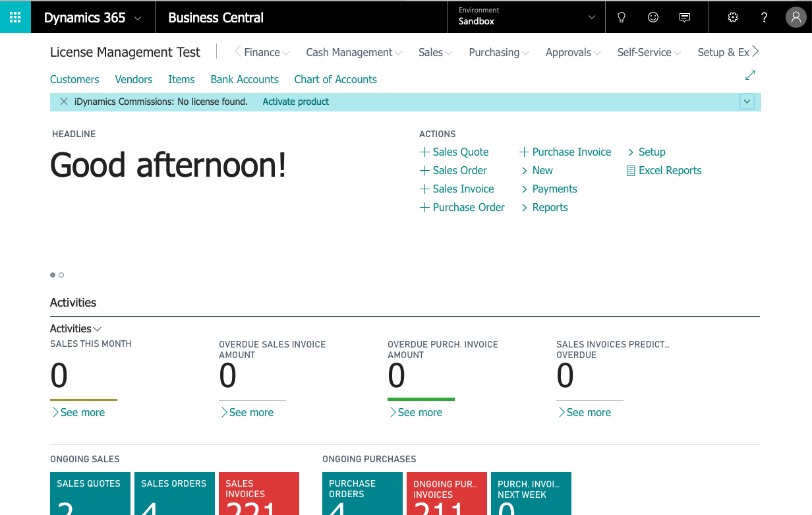Open the Environment Sandbox dropdown

click(527, 17)
